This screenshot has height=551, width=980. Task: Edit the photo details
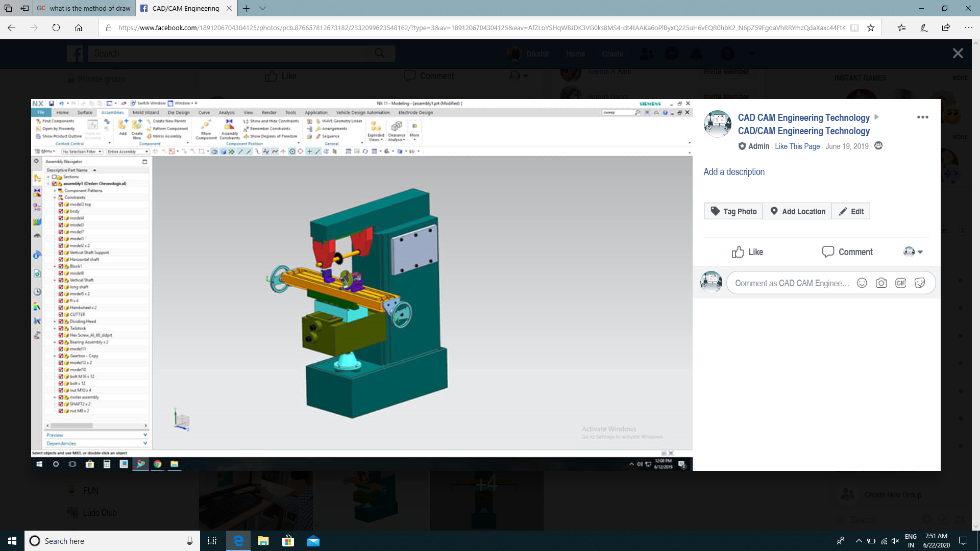(x=851, y=211)
